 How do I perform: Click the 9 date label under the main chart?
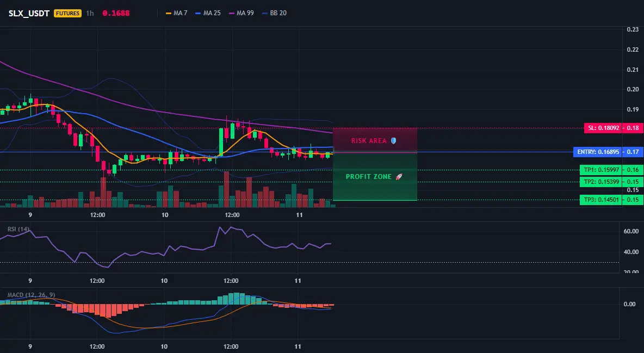click(30, 215)
